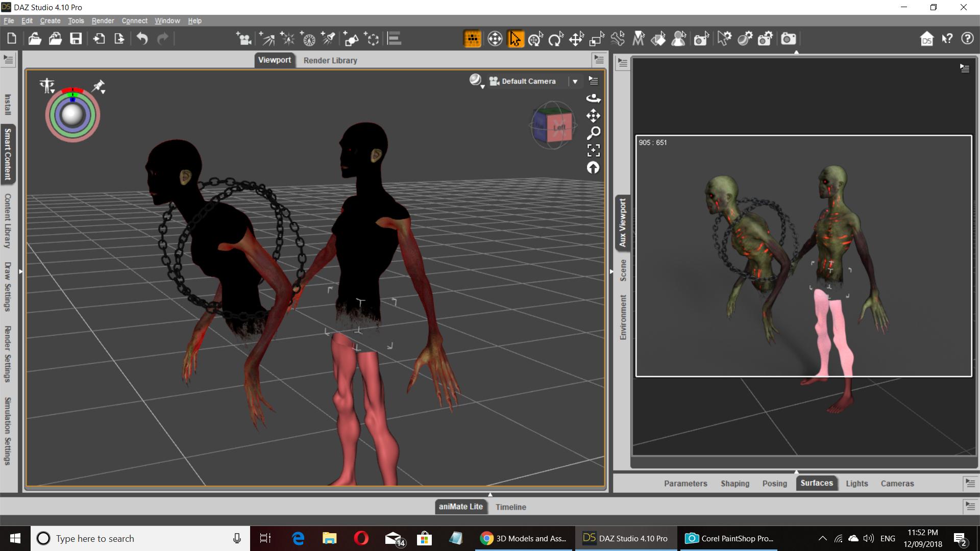Toggle the orange Active Pose tool button
Screen dimensions: 980x551
(x=472, y=39)
